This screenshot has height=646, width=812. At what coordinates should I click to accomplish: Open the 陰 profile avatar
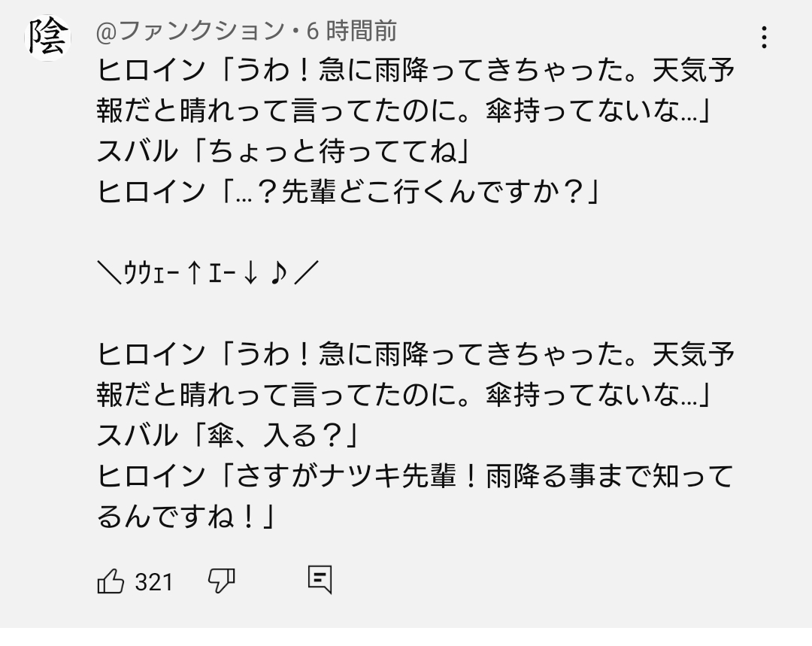49,38
